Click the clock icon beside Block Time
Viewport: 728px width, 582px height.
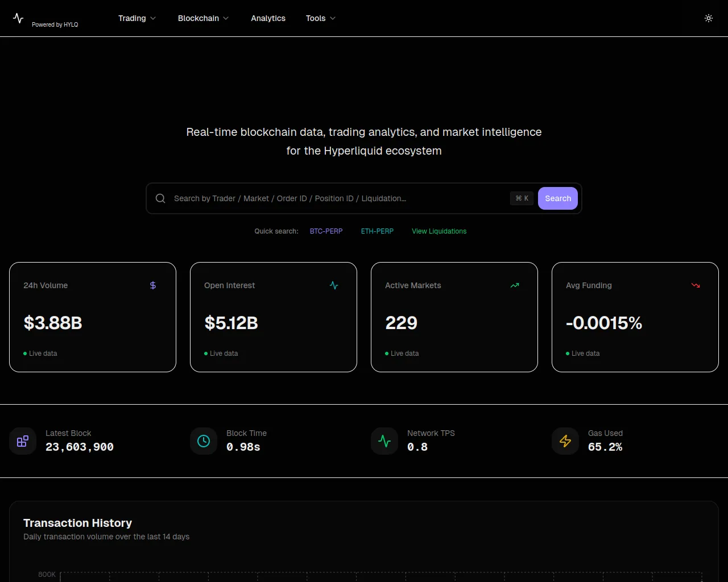[x=204, y=441]
